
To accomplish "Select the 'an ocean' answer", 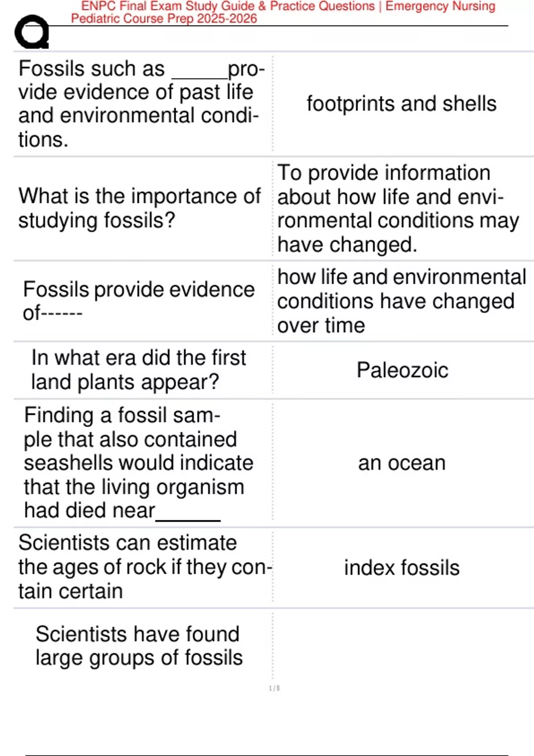I will pos(402,463).
